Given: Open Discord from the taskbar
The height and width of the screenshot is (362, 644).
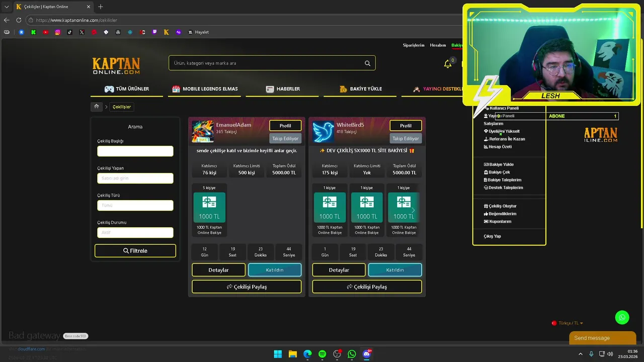Looking at the screenshot, I should (x=367, y=354).
